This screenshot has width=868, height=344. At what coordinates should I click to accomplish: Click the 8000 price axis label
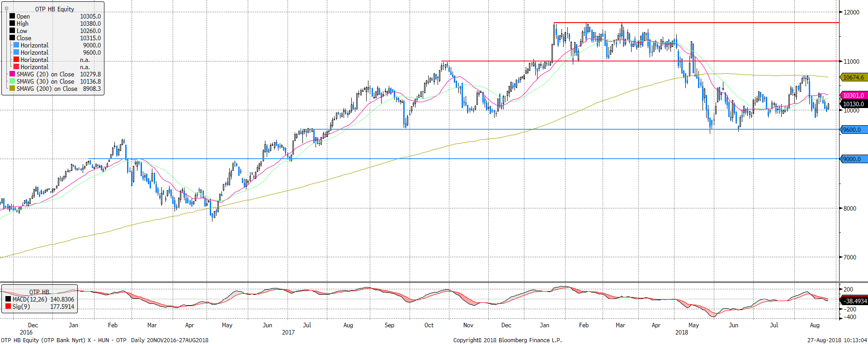(x=850, y=208)
